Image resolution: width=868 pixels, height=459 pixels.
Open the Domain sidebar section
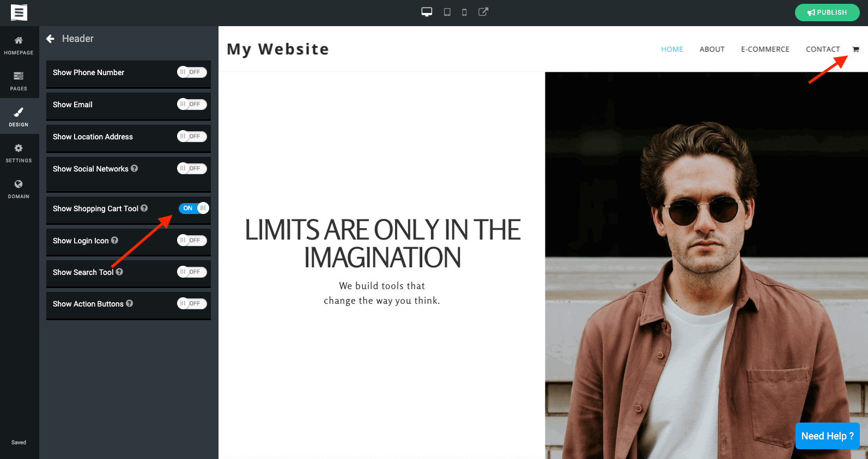[19, 189]
